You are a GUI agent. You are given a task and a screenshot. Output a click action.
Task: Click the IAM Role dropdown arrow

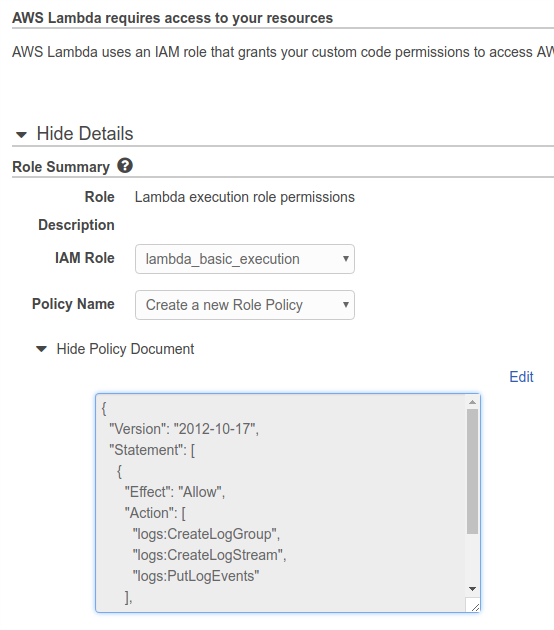[345, 259]
